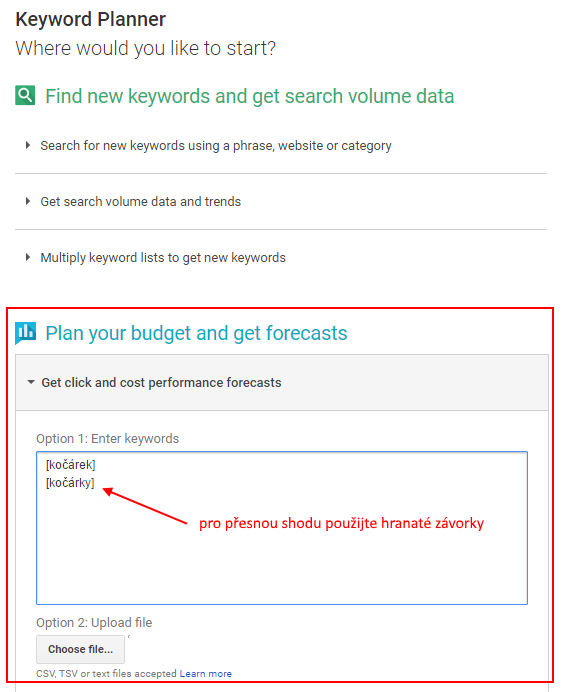563x692 pixels.
Task: Click 'Plan your budget and get forecasts' heading
Action: [x=196, y=333]
